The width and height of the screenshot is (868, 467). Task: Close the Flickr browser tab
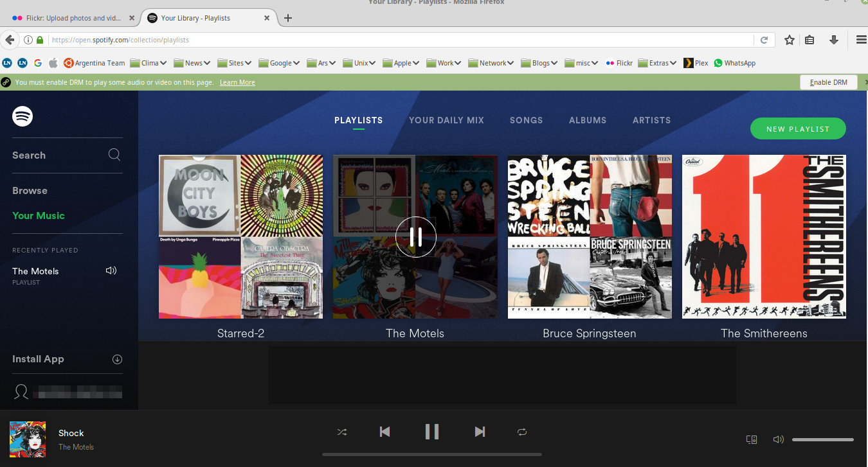click(x=132, y=18)
